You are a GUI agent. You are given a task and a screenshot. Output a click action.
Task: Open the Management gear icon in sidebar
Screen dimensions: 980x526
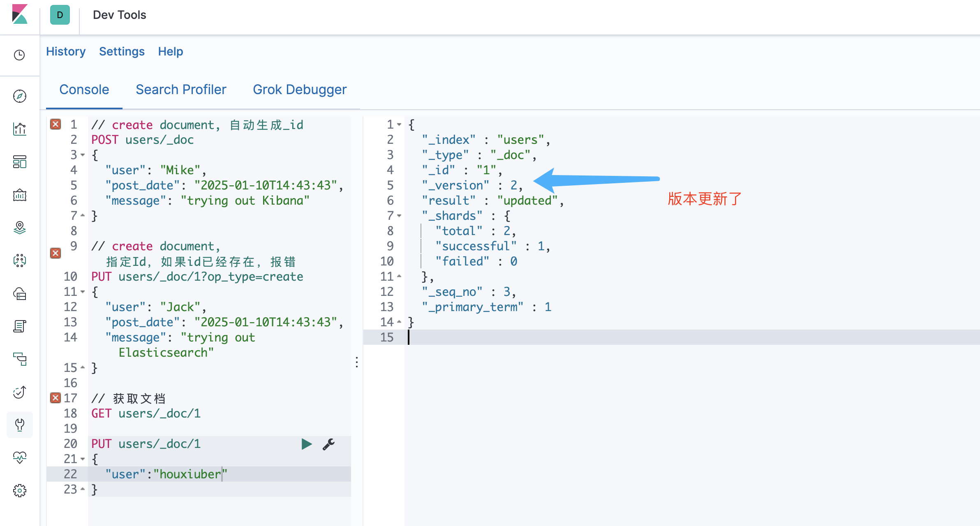pos(20,490)
